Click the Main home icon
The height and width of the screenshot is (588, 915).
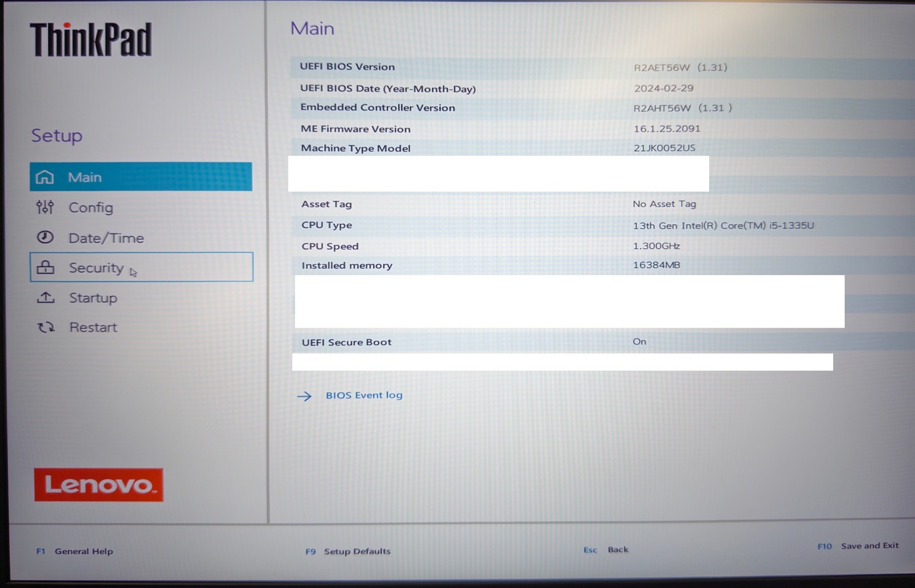(x=45, y=177)
